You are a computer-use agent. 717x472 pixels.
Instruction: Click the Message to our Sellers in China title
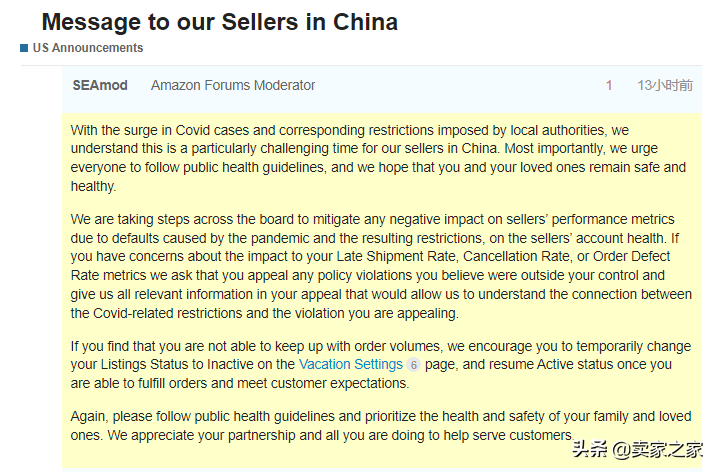click(220, 22)
